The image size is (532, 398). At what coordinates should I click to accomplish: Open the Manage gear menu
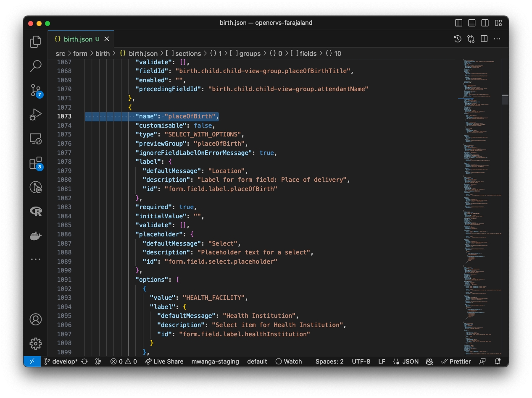(36, 344)
